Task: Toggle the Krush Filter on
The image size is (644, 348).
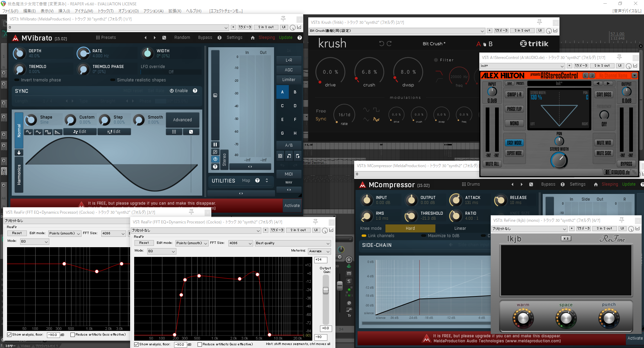Action: pos(436,60)
